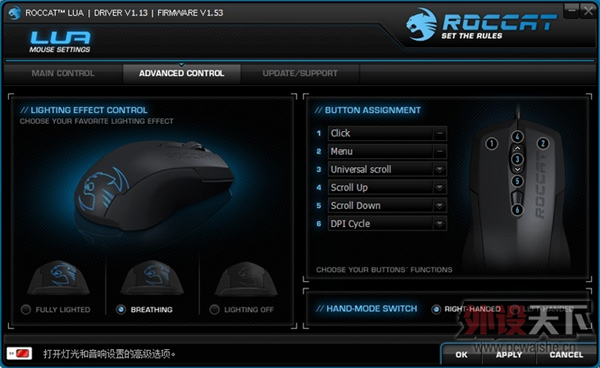Click the LUA Mouse Settings logo
Image resolution: width=600 pixels, height=368 pixels.
(60, 42)
